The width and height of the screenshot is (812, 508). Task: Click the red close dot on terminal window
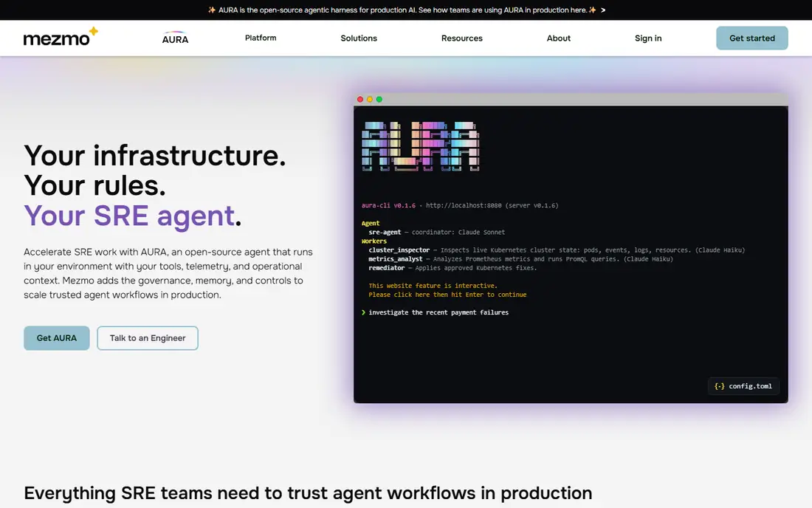[360, 100]
